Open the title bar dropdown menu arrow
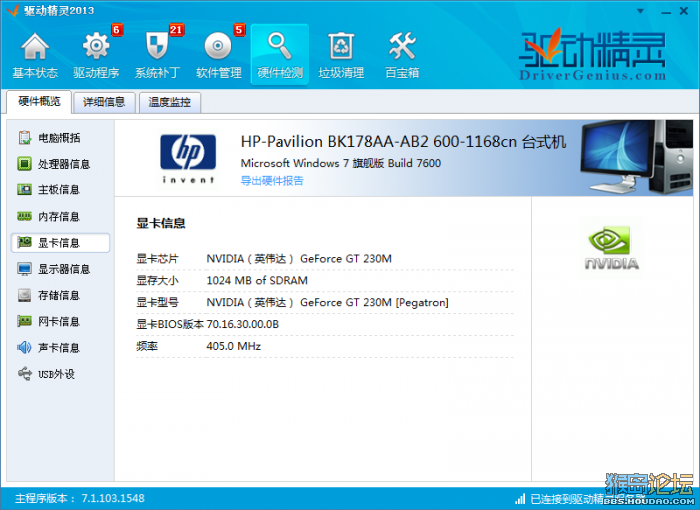 [x=640, y=11]
